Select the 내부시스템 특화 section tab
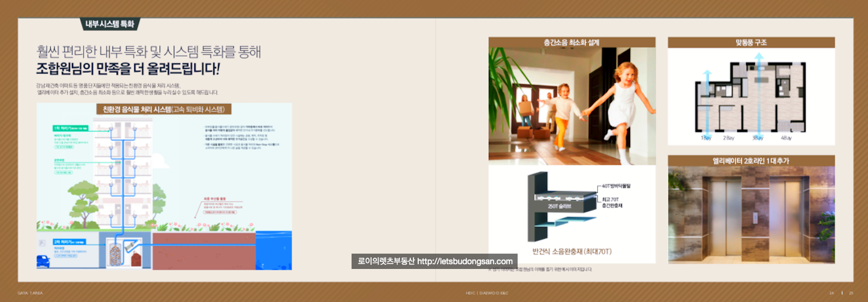Viewport: 868px width, 302px height. pyautogui.click(x=110, y=24)
